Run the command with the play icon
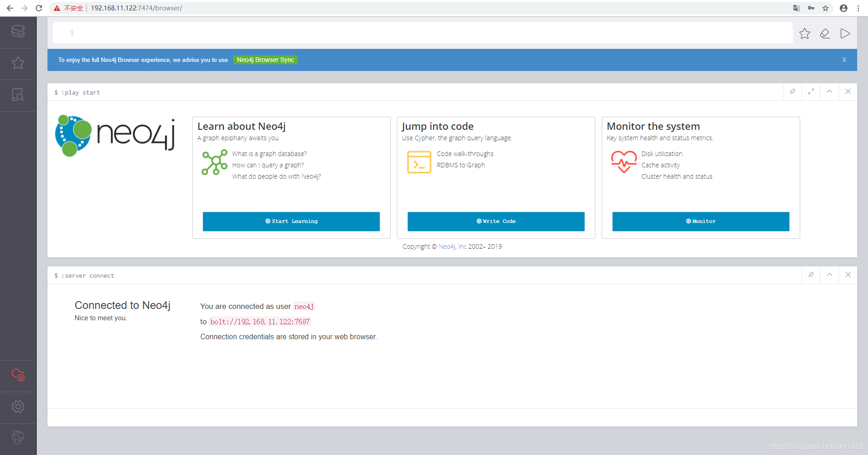Screen dimensions: 868x455 845,33
